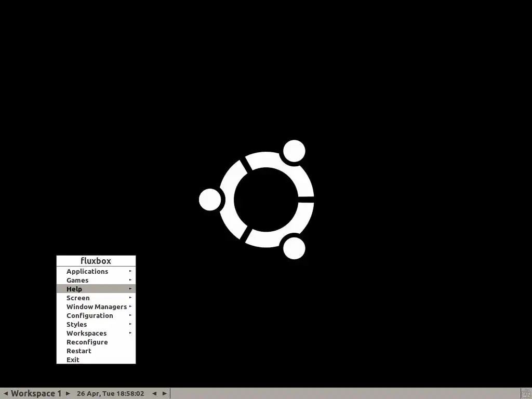Open the Screen submenu
Viewport: 532px width, 399px height.
[96, 298]
